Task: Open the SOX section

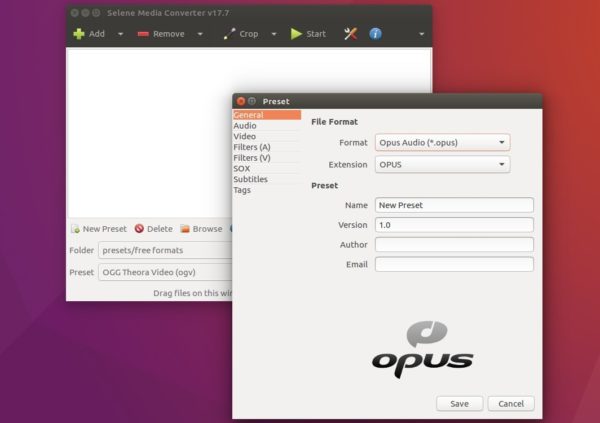Action: pos(267,168)
